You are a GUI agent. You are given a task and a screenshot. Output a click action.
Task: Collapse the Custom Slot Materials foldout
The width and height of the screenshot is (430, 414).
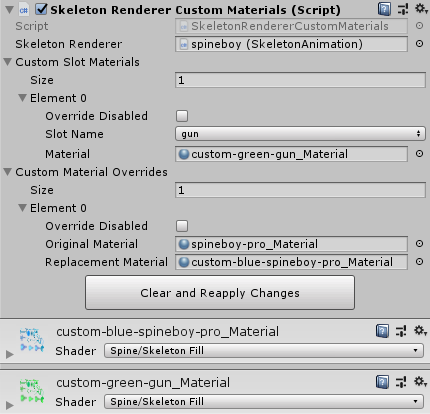click(x=8, y=62)
